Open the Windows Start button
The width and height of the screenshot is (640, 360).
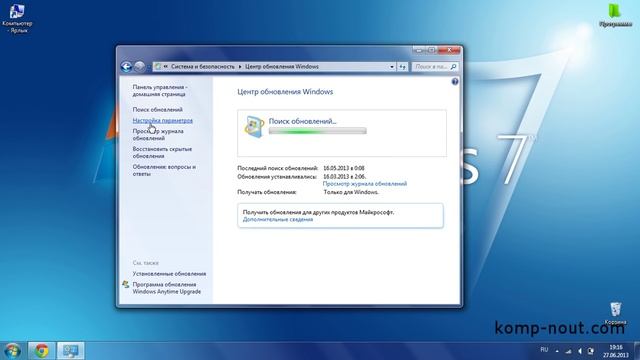coord(12,351)
